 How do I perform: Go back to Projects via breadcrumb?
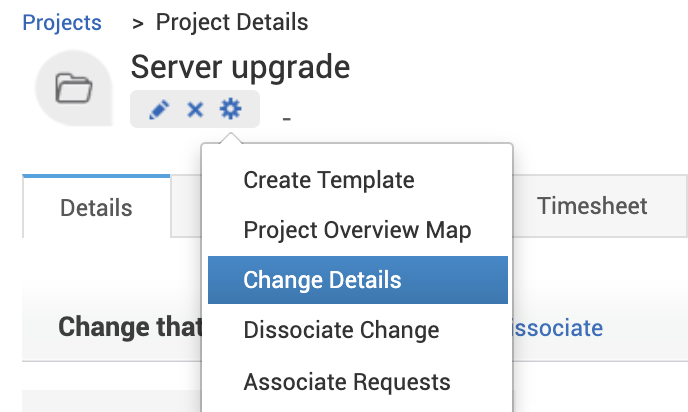[62, 22]
